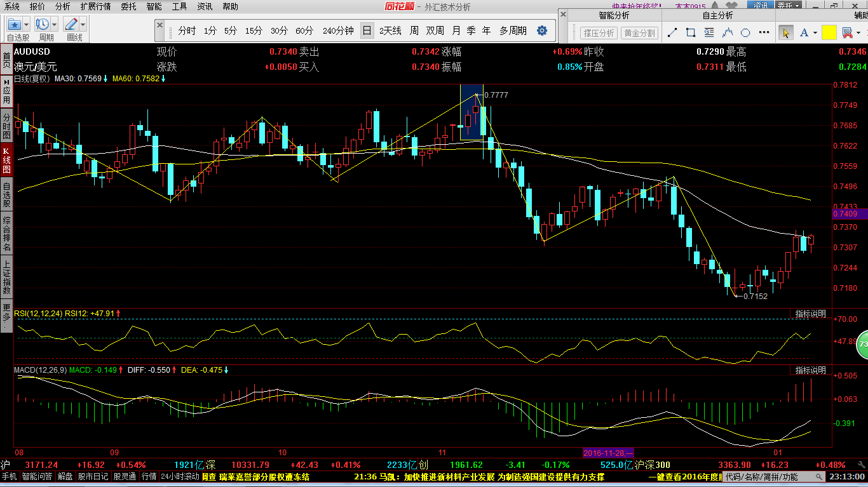The height and width of the screenshot is (487, 868).
Task: Open the 工具 menu
Action: (x=179, y=6)
